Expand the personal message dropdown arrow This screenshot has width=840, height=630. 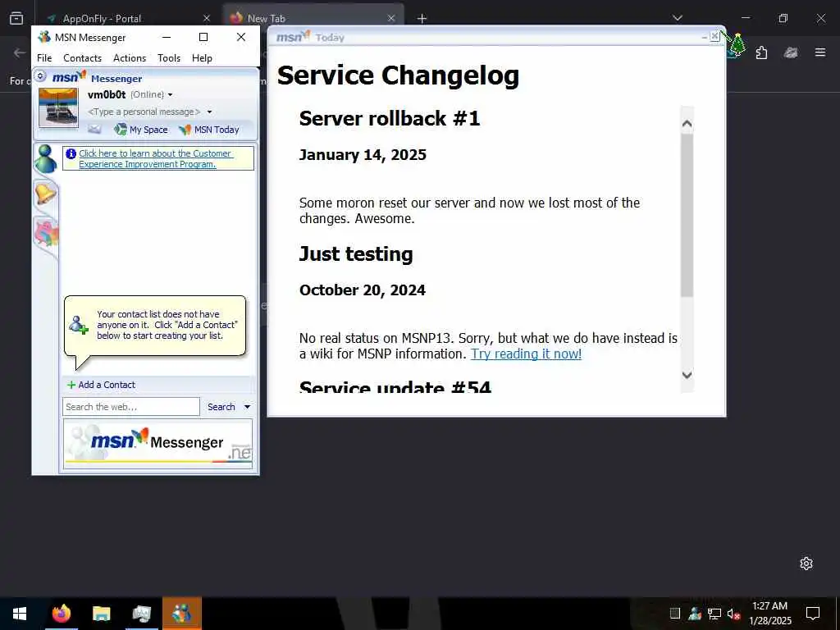point(209,112)
